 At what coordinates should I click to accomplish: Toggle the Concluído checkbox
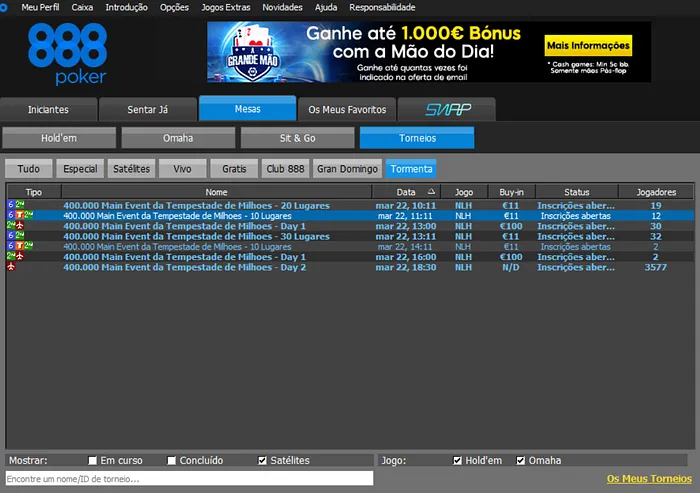pyautogui.click(x=171, y=460)
